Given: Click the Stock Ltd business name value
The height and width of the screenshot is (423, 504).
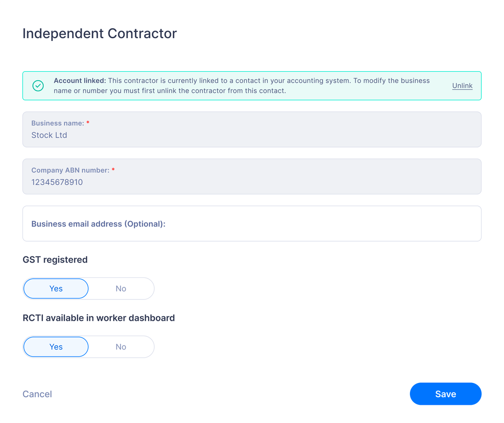Looking at the screenshot, I should (49, 135).
